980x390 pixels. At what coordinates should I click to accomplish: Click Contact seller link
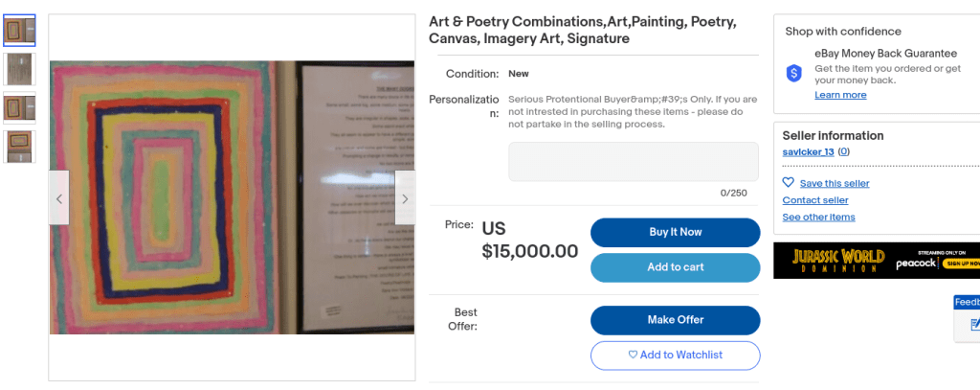pos(814,200)
